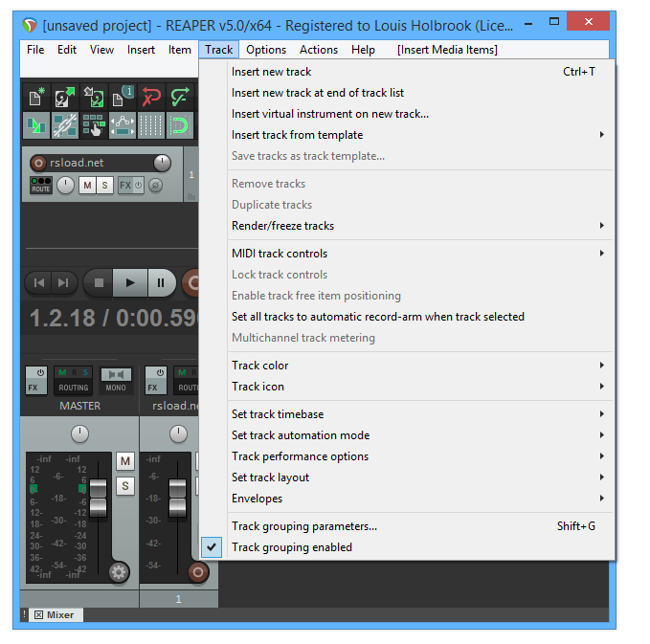Toggle the Ripple editing toolbar icon
650x644 pixels.
pyautogui.click(x=94, y=124)
